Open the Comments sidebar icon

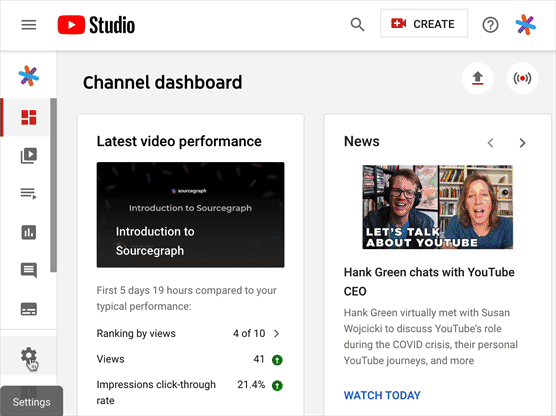28,271
